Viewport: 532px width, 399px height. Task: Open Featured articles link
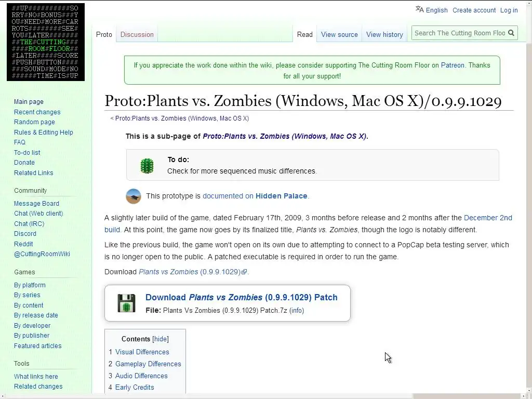tap(37, 346)
